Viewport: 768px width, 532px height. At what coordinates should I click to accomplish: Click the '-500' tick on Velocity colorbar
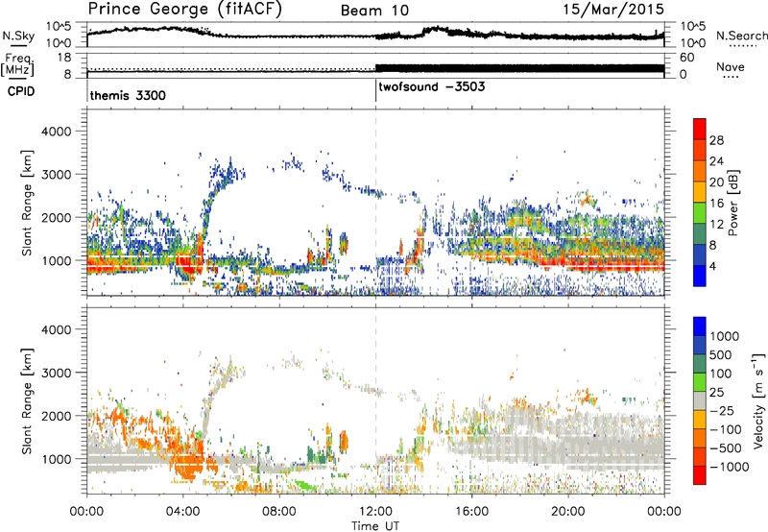[x=726, y=447]
